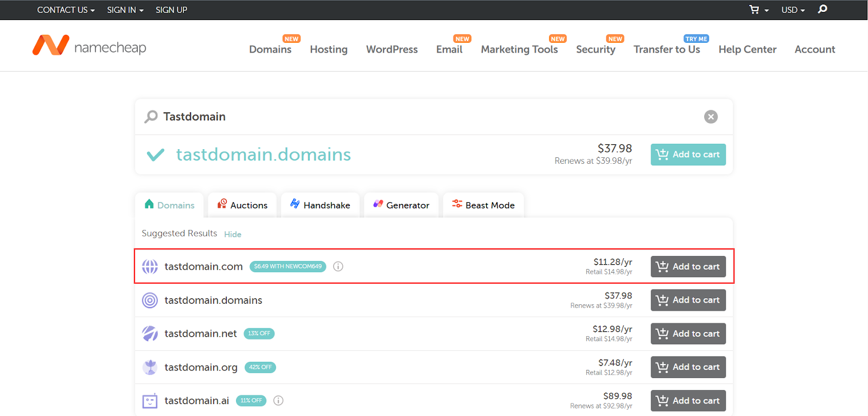This screenshot has height=416, width=868.
Task: Click Renews at $39.98/yr in featured result
Action: click(x=593, y=161)
